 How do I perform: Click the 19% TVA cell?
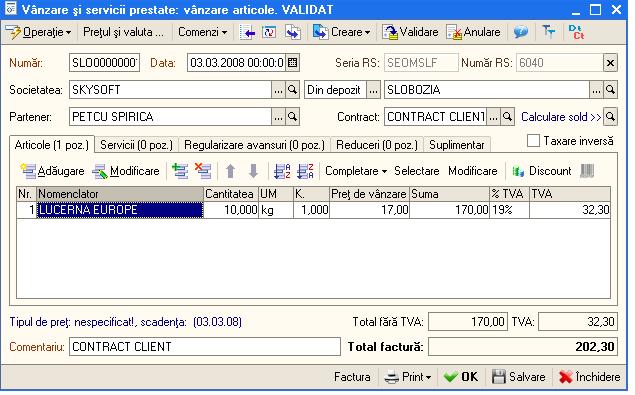click(x=509, y=210)
